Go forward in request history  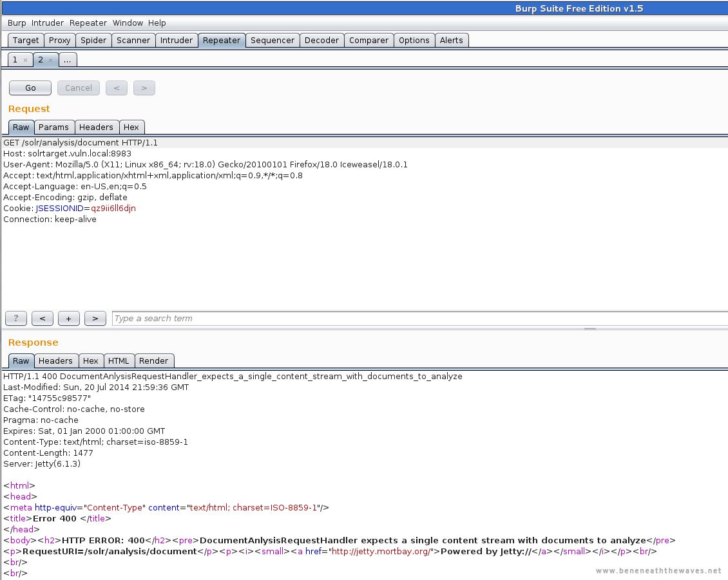[144, 88]
